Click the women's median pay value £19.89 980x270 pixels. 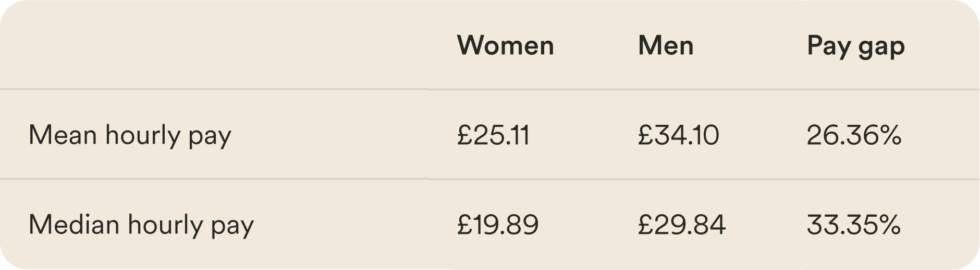[x=498, y=225]
